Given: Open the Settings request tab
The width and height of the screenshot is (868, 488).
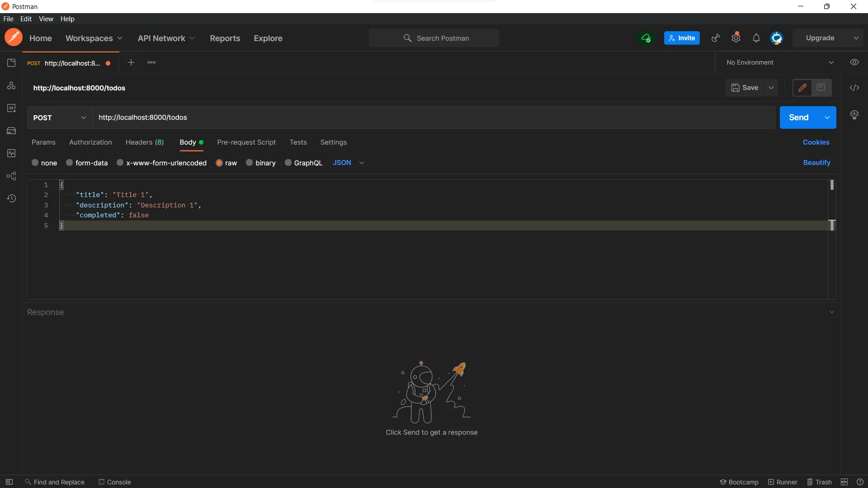Looking at the screenshot, I should [x=334, y=142].
